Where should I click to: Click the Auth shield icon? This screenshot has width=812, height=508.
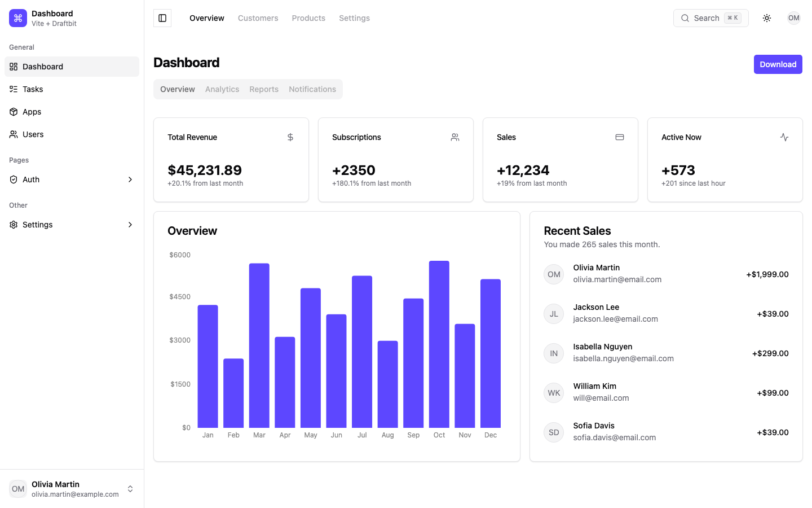(14, 179)
